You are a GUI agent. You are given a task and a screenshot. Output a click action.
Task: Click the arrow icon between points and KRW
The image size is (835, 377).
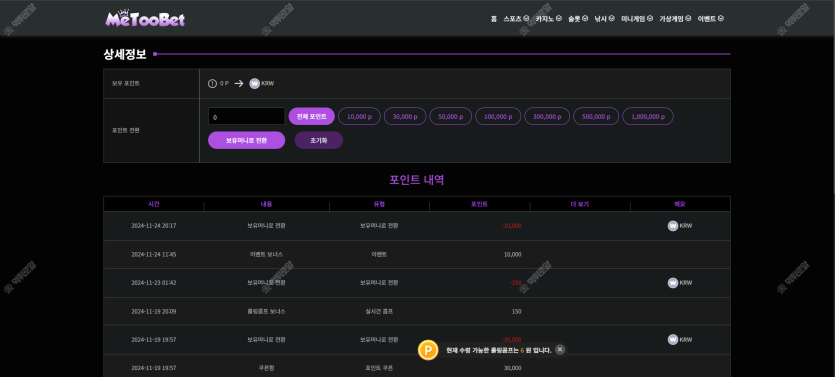click(239, 84)
